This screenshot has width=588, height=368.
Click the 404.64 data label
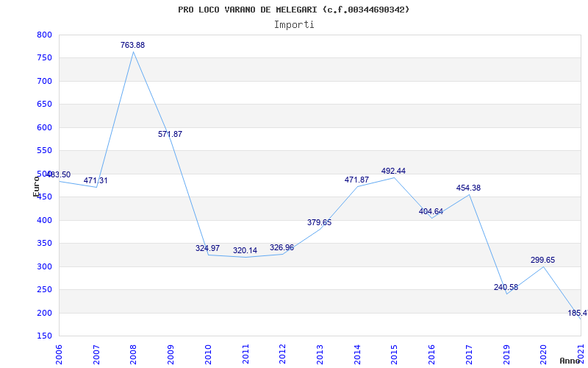point(431,211)
